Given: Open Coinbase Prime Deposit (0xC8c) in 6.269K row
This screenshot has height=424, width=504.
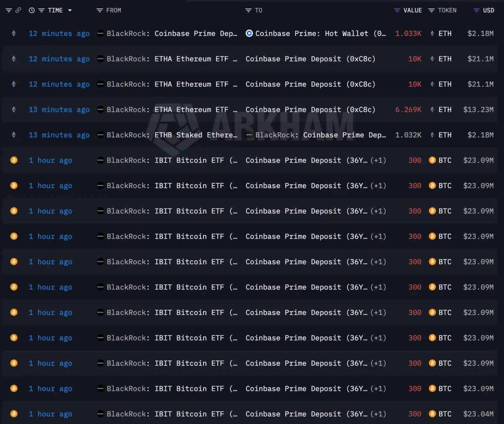Looking at the screenshot, I should [310, 110].
